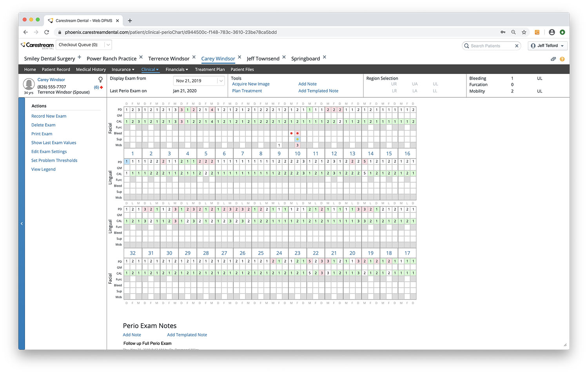Screen dimensions: 588x374
Task: Click the orange extension icon
Action: (537, 32)
